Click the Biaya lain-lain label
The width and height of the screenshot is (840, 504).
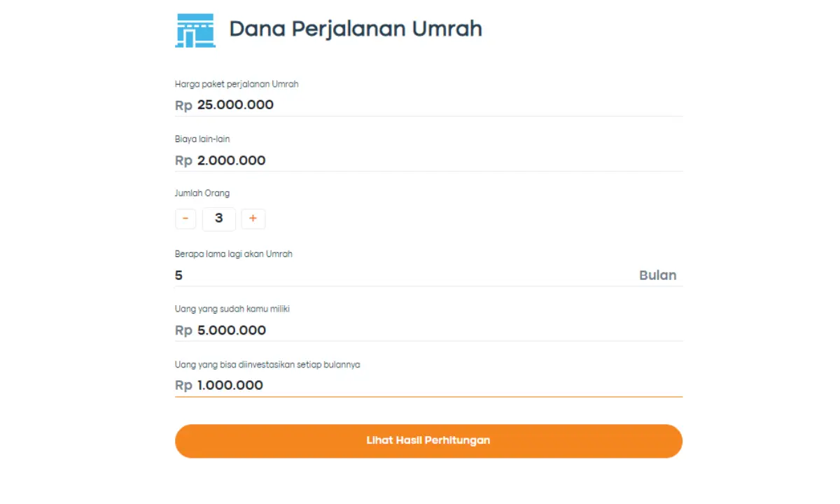(202, 139)
